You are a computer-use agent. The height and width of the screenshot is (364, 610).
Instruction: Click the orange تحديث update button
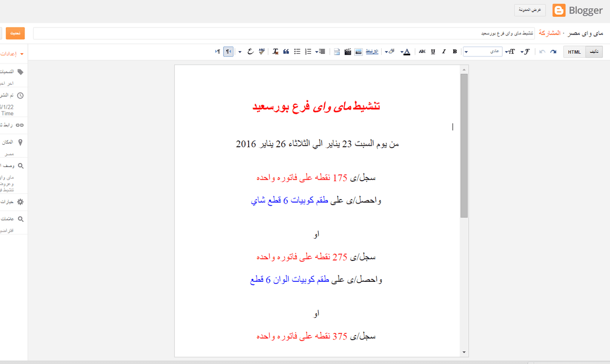tap(14, 32)
